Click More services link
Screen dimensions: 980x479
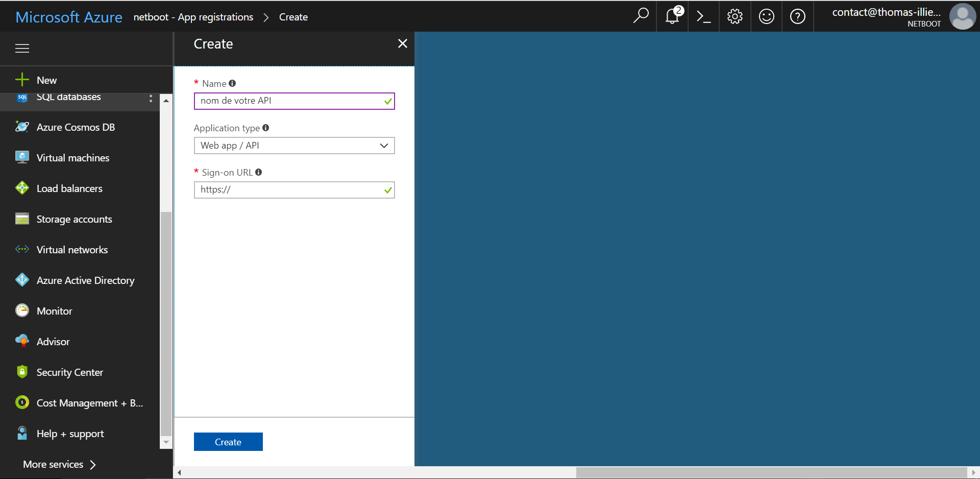53,464
